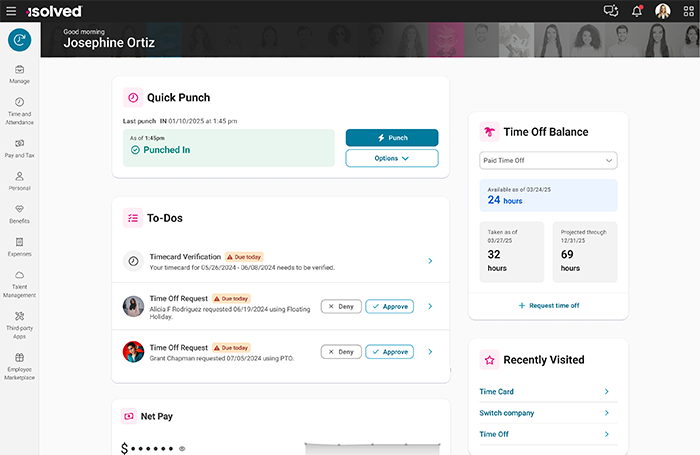
Task: Open the hamburger navigation menu
Action: [x=11, y=11]
